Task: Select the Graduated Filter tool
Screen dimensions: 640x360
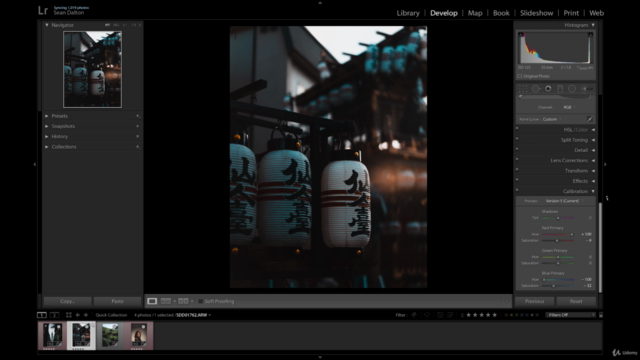Action: (560, 89)
